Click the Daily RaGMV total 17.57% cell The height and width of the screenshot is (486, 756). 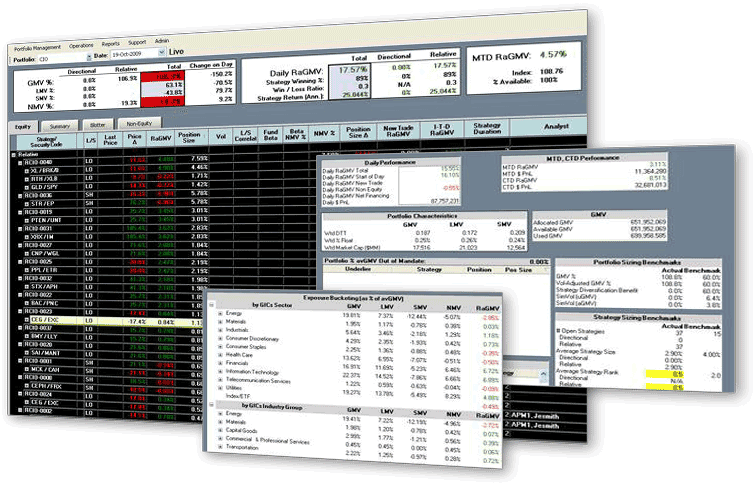(352, 70)
